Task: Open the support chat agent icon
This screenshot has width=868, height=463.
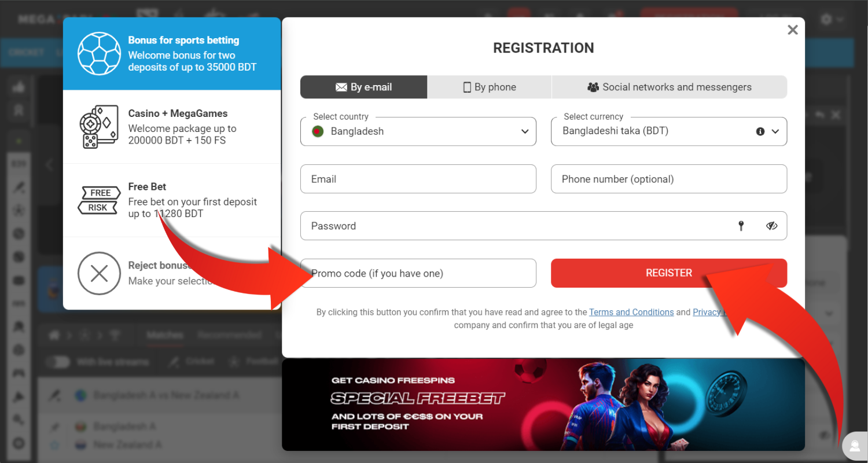Action: (x=854, y=445)
